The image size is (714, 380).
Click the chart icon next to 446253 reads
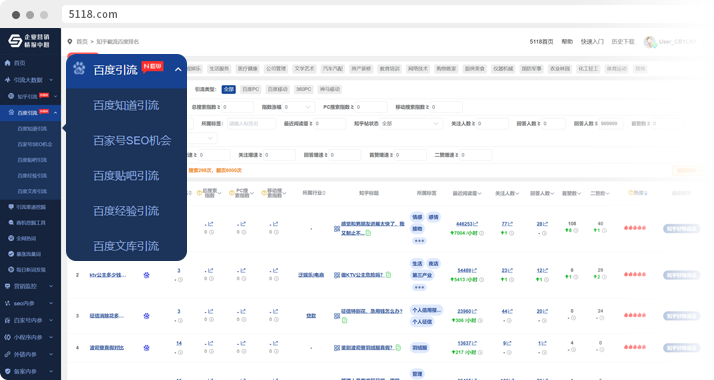tap(475, 224)
